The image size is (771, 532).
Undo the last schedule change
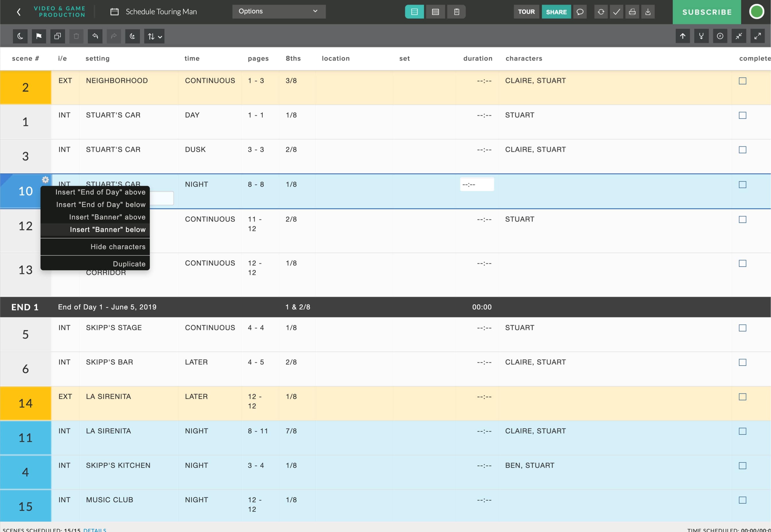(95, 36)
